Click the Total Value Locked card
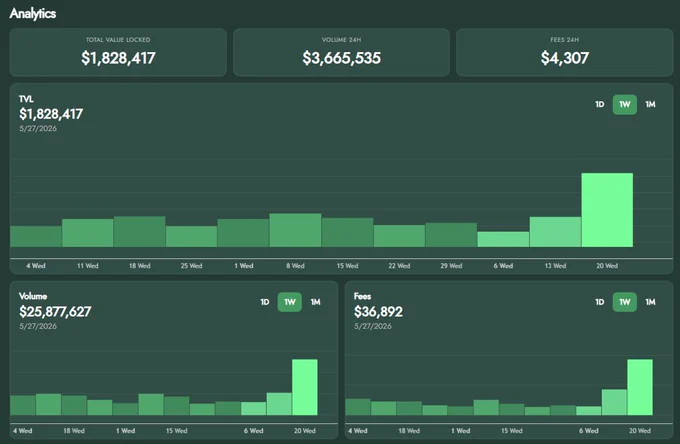Screen dimensions: 680x444 [x=118, y=52]
